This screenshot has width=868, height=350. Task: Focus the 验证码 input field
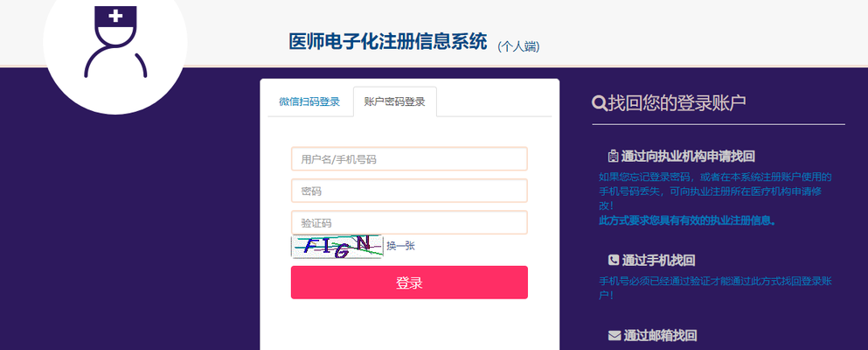pyautogui.click(x=409, y=222)
